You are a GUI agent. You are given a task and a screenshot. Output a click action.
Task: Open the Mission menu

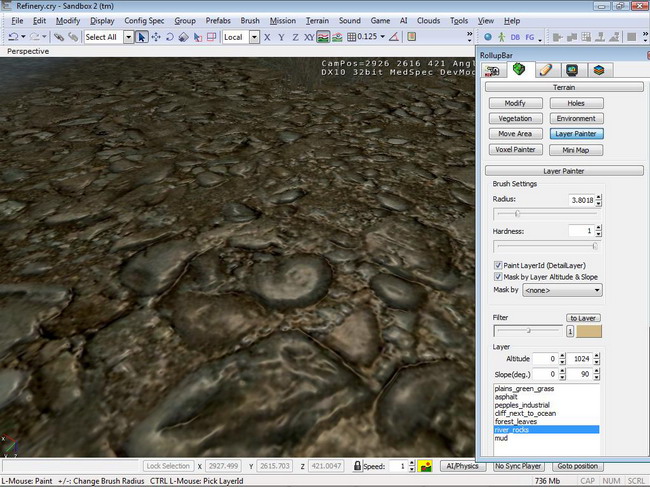point(283,21)
